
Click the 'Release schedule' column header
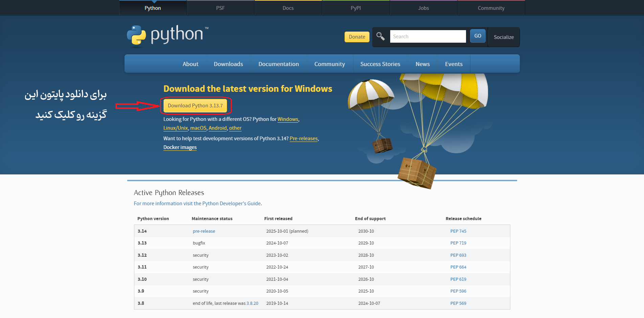[x=463, y=218]
